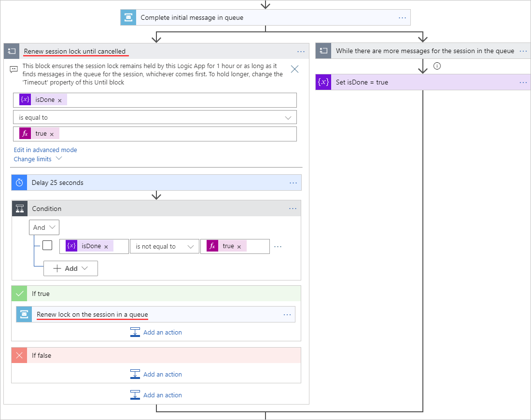Click Edit in advanced mode link
The width and height of the screenshot is (531, 420).
point(45,150)
